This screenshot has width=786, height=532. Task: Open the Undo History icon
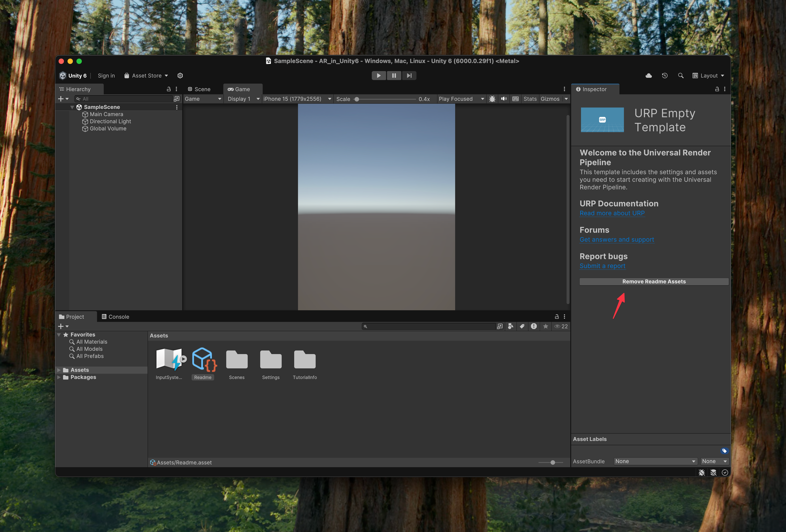(665, 75)
